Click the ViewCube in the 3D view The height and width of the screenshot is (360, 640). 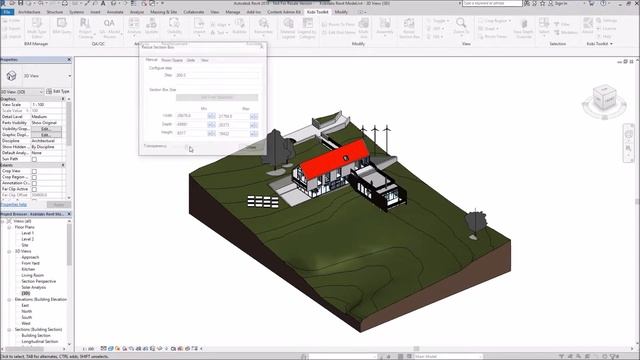605,99
